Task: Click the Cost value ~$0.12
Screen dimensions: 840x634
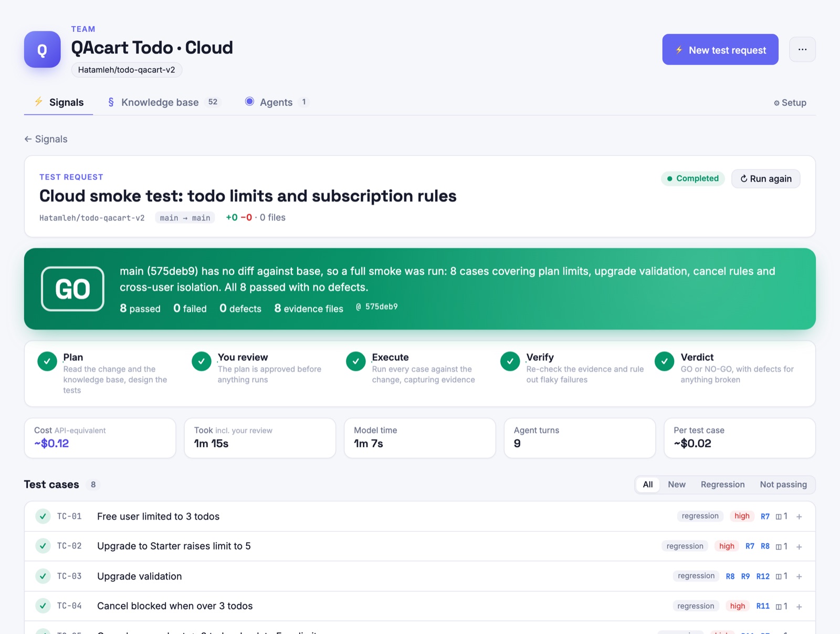Action: [51, 443]
